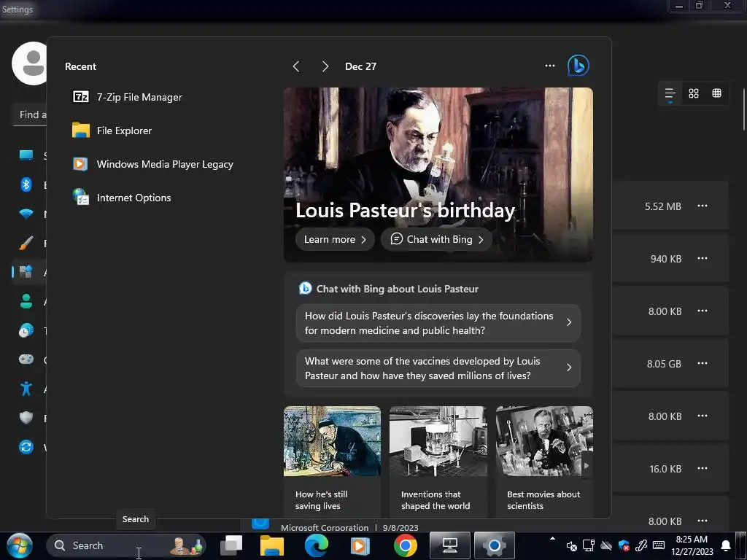Open the Time & language section in Settings
This screenshot has height=560, width=747.
26,330
